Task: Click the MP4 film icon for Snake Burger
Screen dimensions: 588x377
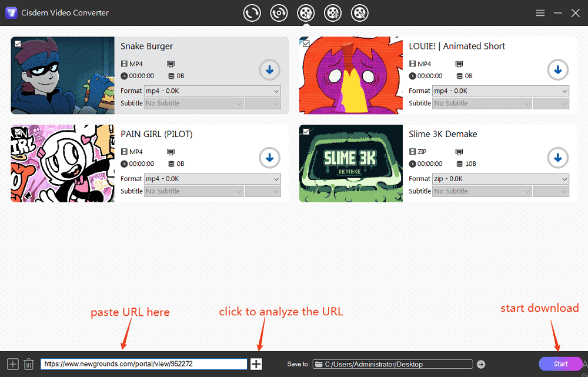Action: pos(124,64)
